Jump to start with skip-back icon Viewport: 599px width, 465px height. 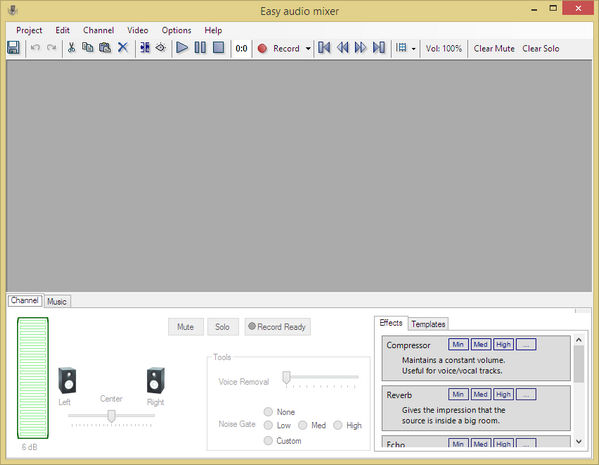coord(324,48)
